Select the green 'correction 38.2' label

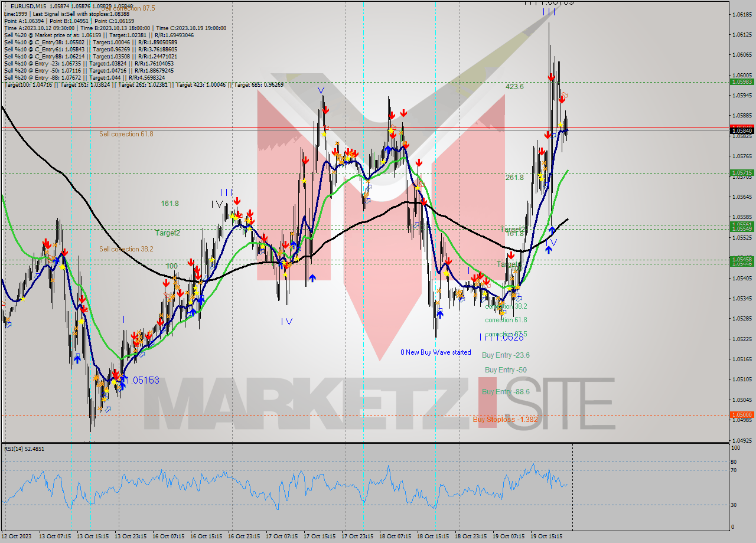click(506, 306)
